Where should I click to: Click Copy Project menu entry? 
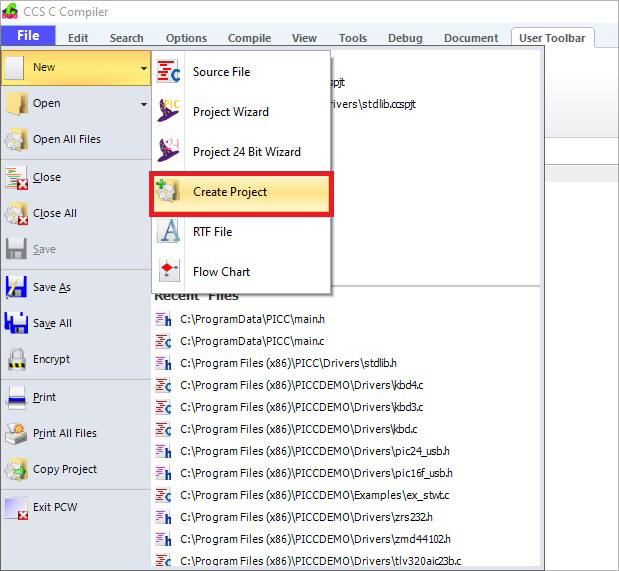coord(65,469)
